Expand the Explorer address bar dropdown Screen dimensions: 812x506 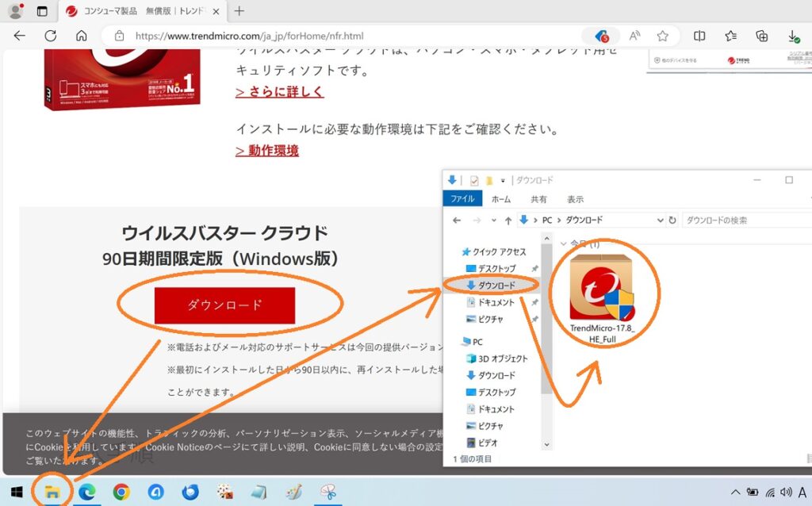pyautogui.click(x=660, y=220)
